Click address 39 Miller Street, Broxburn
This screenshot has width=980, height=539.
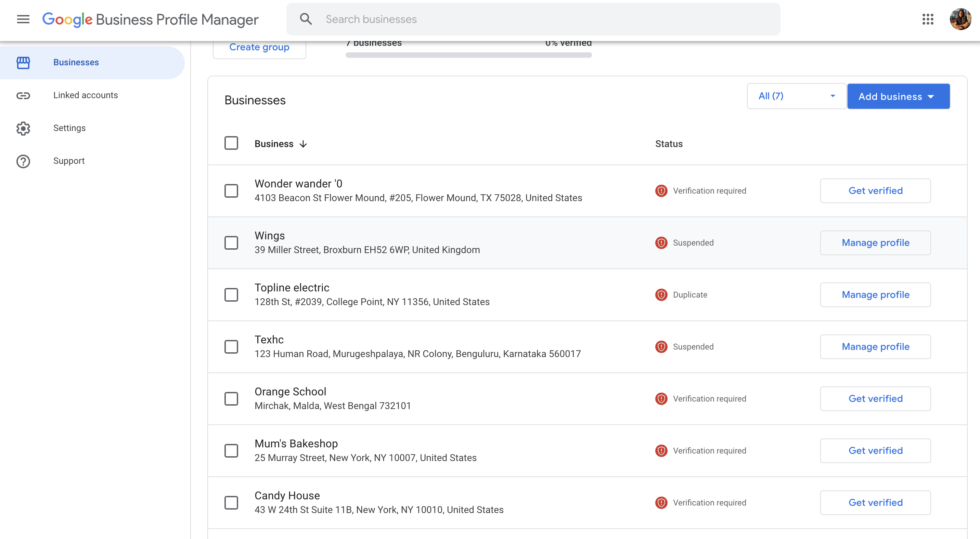tap(367, 250)
